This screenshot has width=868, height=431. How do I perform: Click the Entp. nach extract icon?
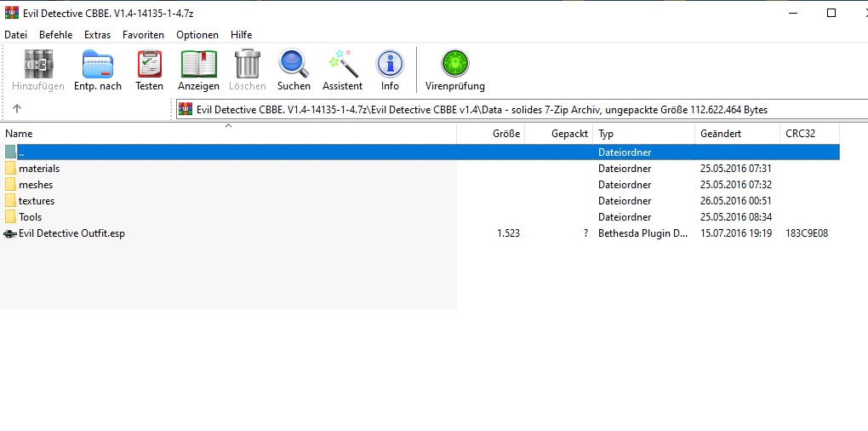point(97,70)
